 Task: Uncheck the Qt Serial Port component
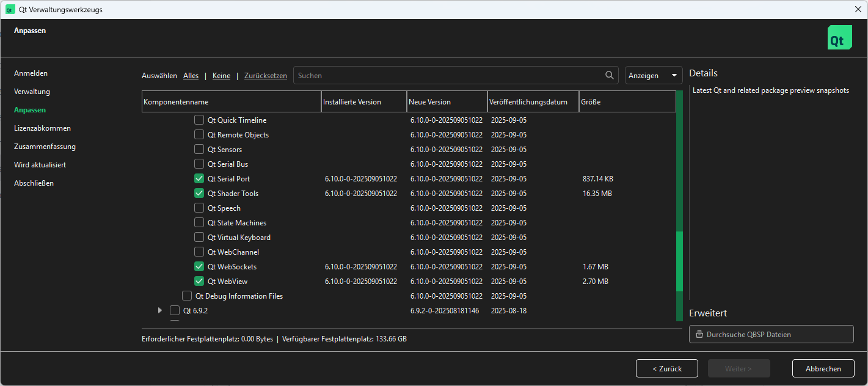click(199, 178)
